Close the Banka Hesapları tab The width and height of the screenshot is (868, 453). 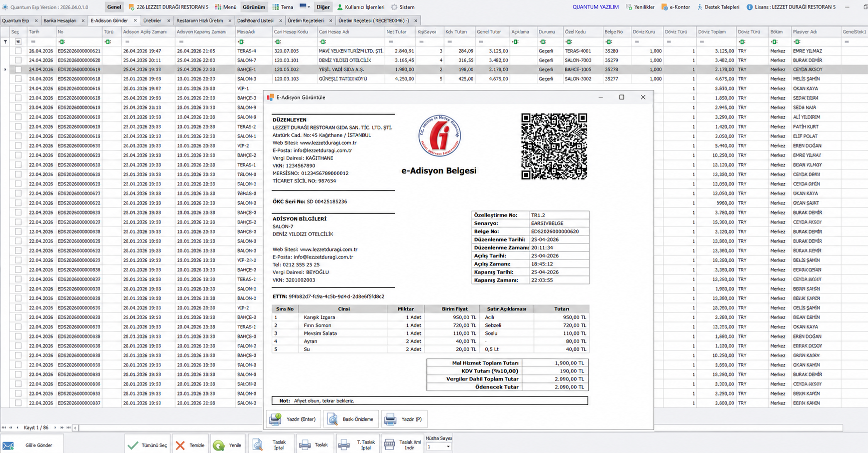pyautogui.click(x=83, y=20)
